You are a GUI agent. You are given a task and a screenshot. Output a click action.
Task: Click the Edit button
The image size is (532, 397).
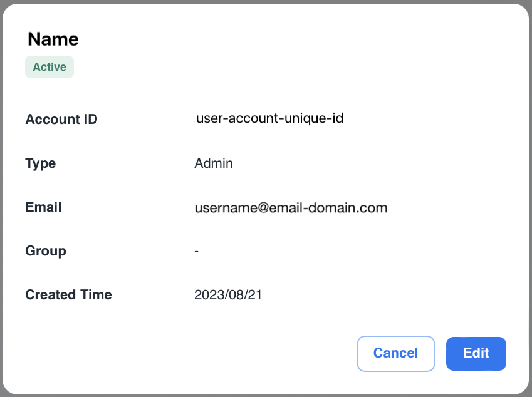[476, 353]
